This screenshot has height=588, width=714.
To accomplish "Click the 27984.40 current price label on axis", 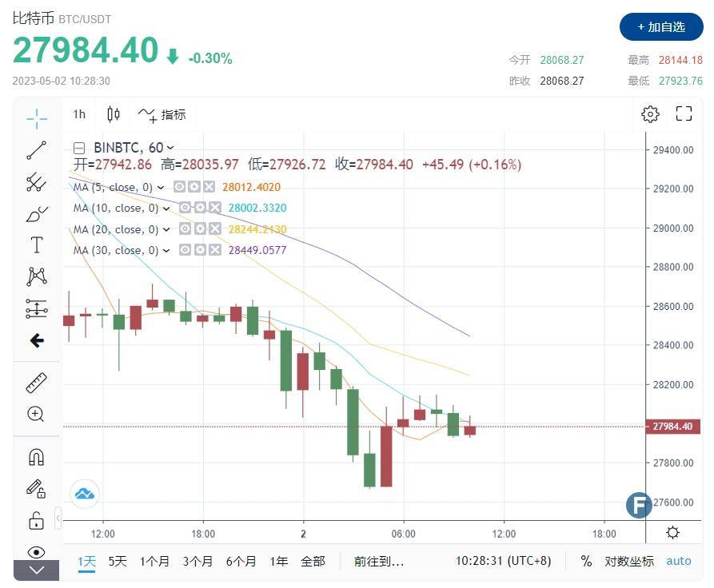I will 672,427.
